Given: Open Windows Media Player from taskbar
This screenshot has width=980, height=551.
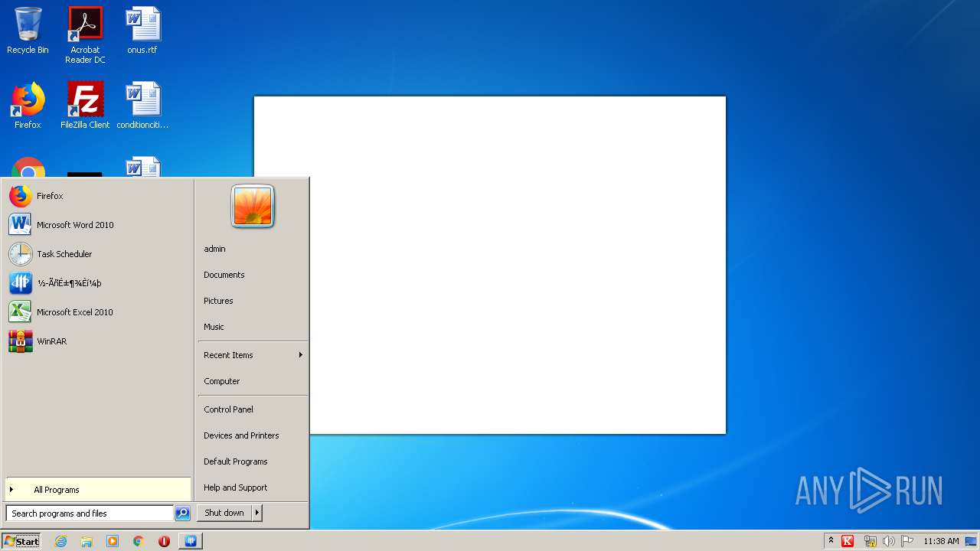Looking at the screenshot, I should pos(113,541).
